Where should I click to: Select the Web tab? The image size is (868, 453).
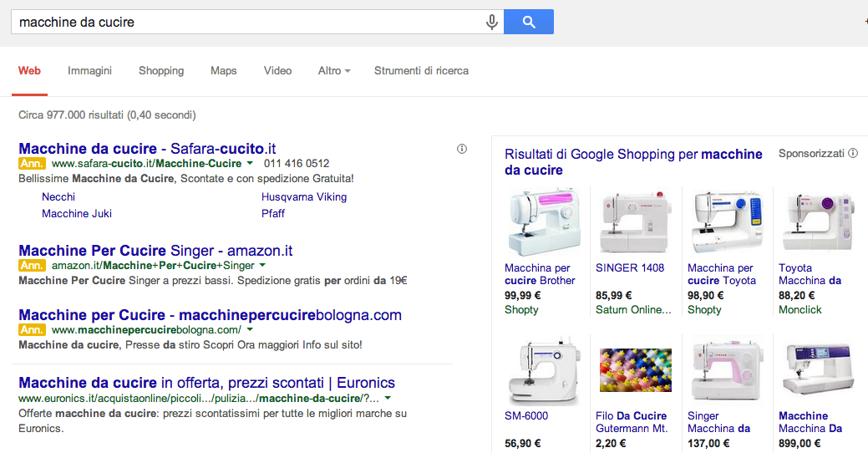[29, 71]
